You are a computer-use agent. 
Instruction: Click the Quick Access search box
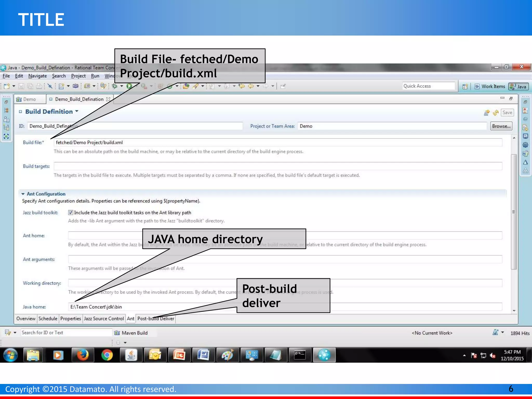(x=429, y=86)
